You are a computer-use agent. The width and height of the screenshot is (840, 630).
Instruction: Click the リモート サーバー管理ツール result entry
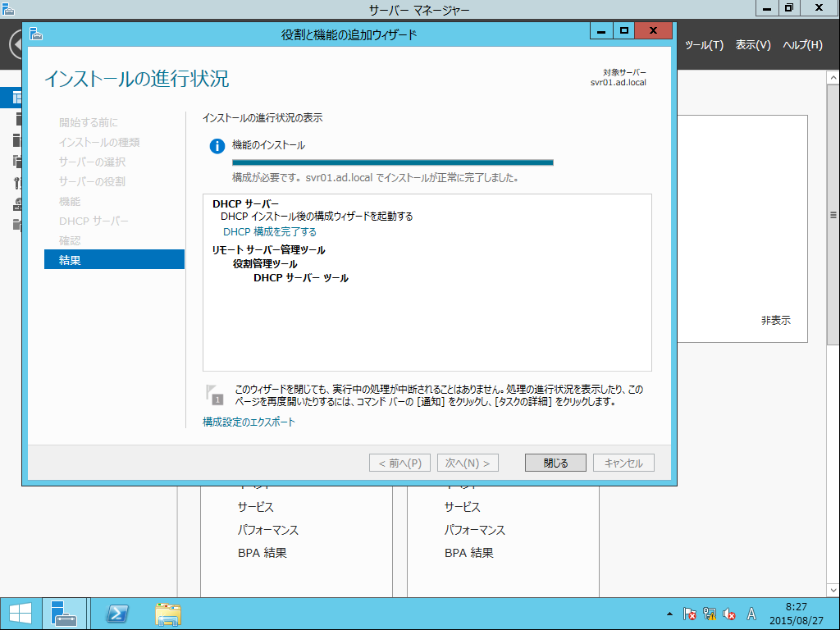268,250
